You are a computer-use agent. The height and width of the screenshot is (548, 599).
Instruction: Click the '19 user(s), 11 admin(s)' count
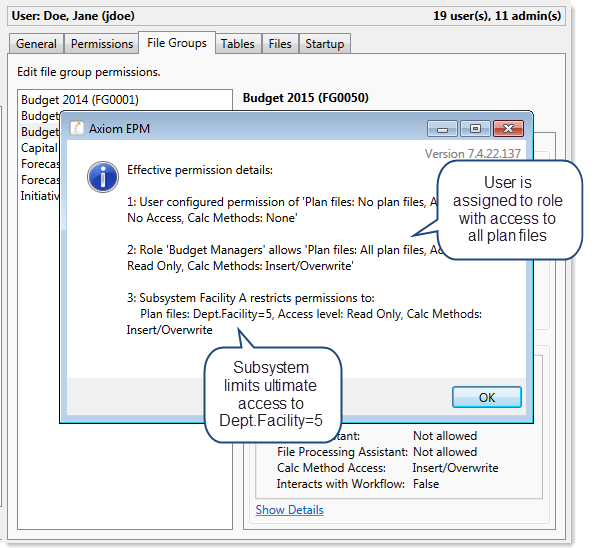(x=497, y=16)
